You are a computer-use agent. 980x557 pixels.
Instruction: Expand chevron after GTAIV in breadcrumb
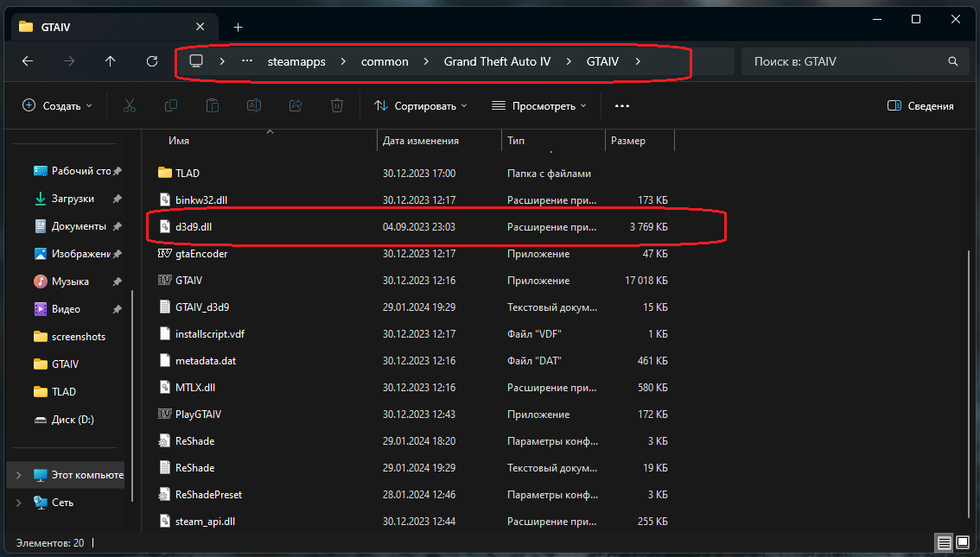[x=638, y=61]
